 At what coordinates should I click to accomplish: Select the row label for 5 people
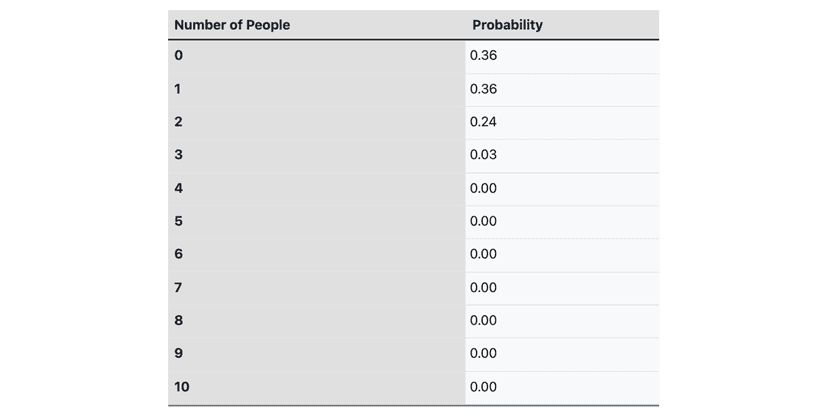click(x=179, y=221)
